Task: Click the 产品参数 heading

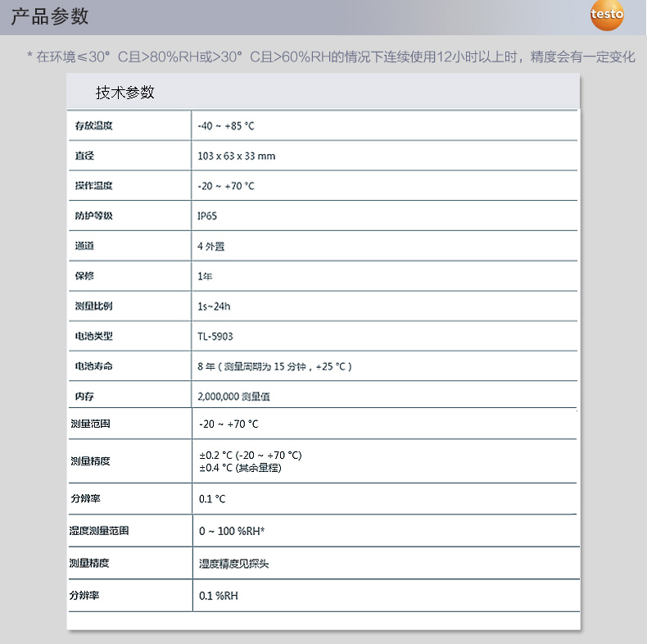Action: coord(50,16)
